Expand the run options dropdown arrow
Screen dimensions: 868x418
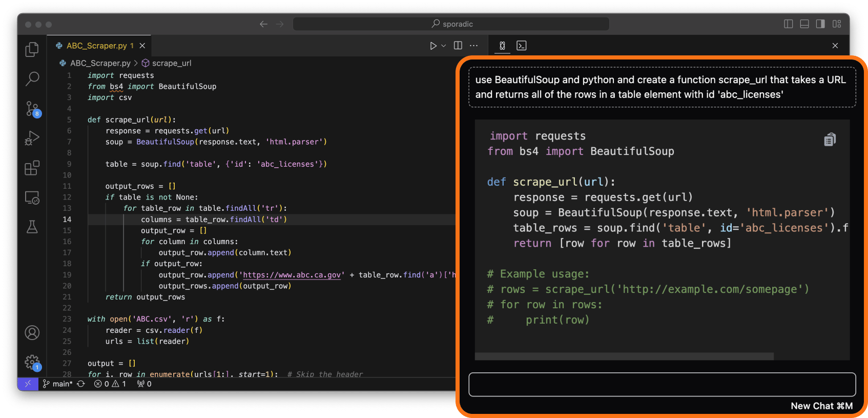[x=444, y=46]
